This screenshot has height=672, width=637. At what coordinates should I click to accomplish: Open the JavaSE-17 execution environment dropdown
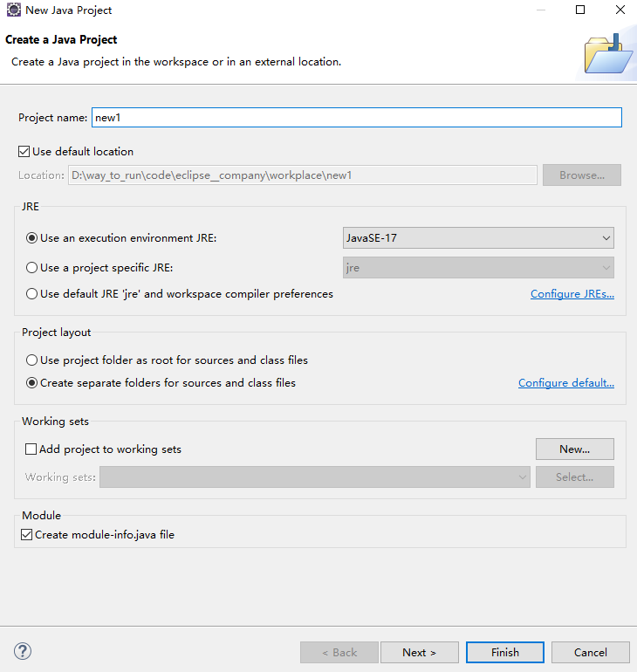click(x=478, y=238)
